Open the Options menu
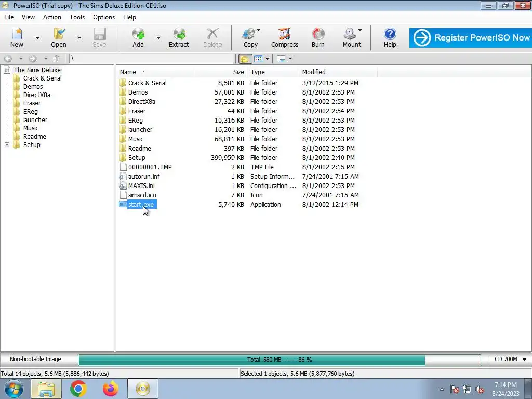Image resolution: width=532 pixels, height=399 pixels. coord(104,17)
